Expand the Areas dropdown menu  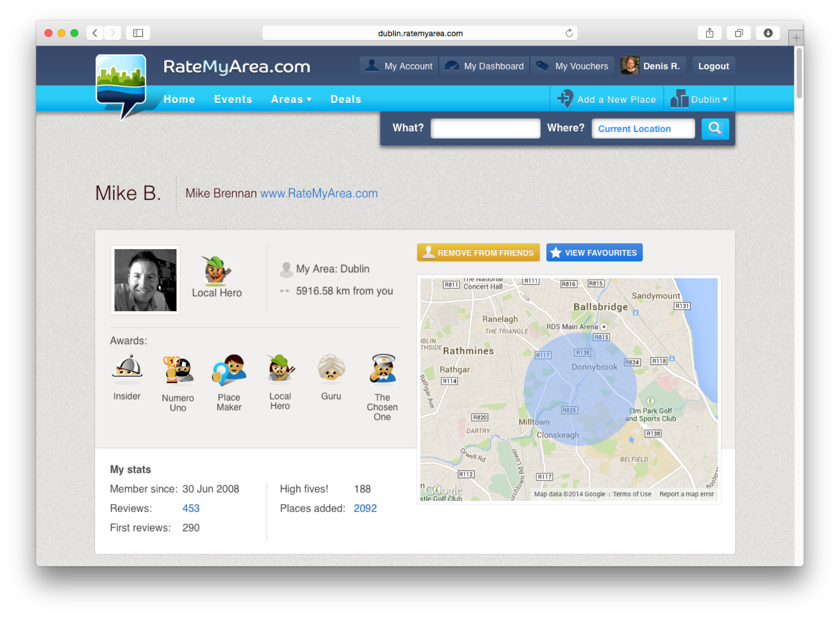pos(291,99)
